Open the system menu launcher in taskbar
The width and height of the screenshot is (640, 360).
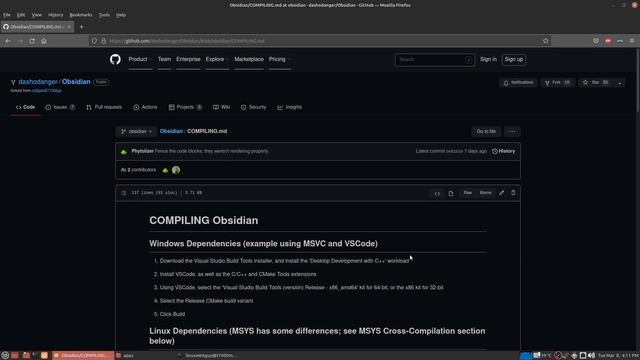pos(5,356)
